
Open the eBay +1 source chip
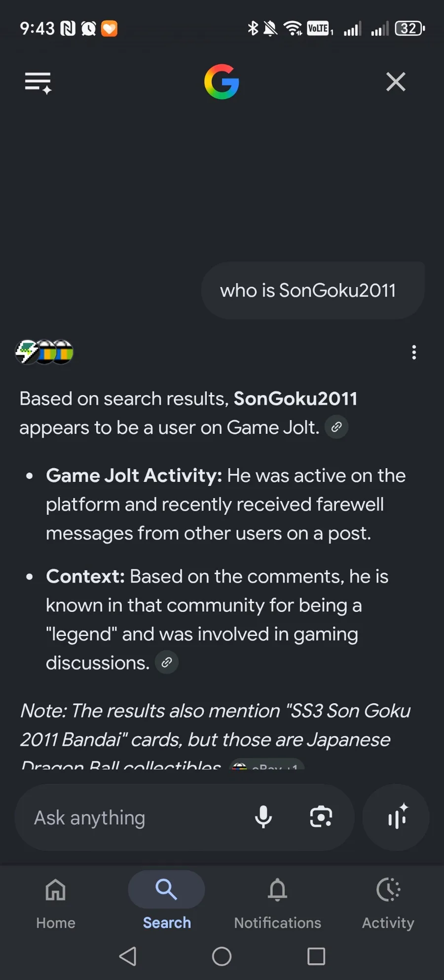pos(267,765)
